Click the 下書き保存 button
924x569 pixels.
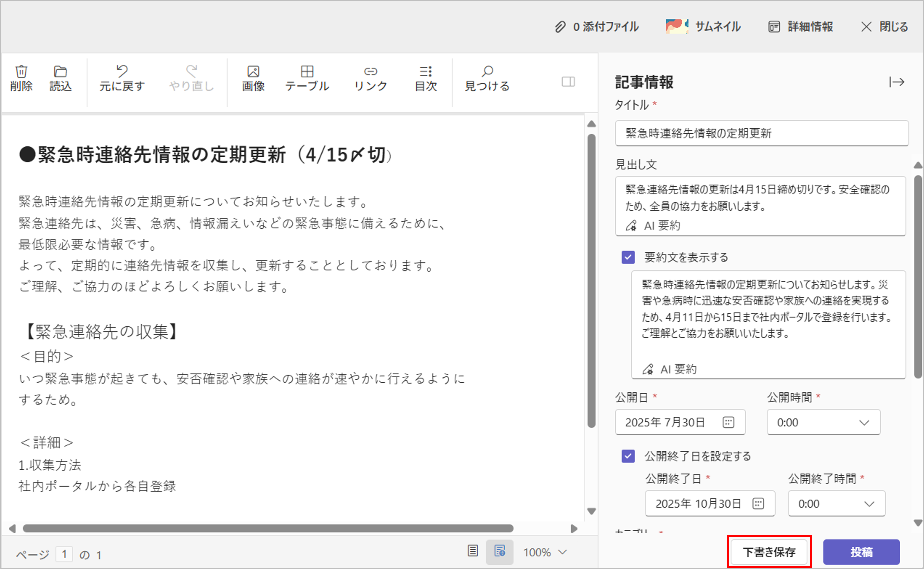769,552
